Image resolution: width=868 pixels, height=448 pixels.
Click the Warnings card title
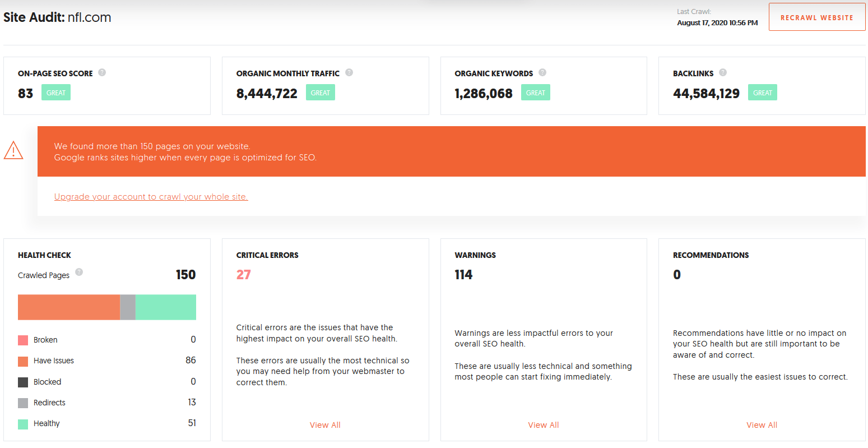(475, 255)
